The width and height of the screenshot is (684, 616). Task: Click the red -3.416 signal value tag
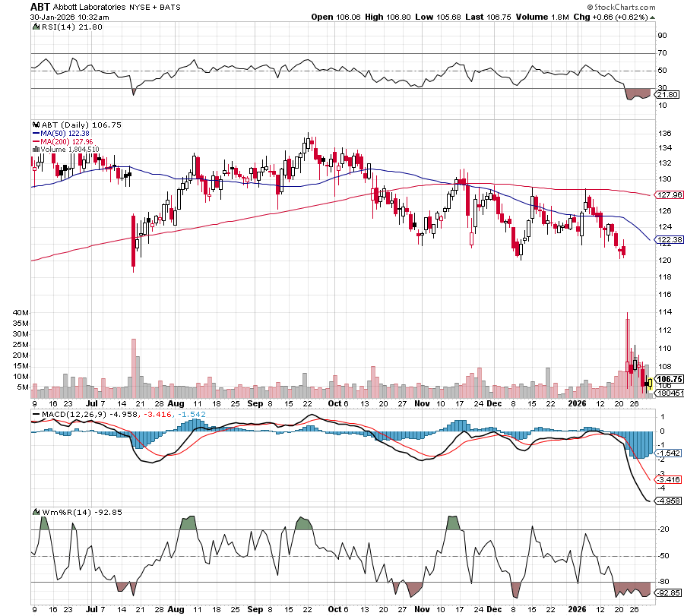pos(668,480)
